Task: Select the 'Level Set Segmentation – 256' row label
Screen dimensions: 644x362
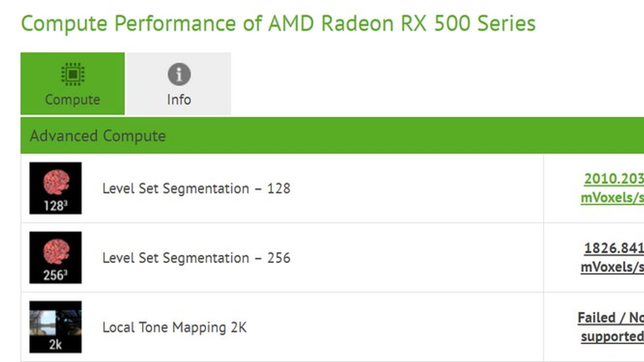Action: point(196,258)
